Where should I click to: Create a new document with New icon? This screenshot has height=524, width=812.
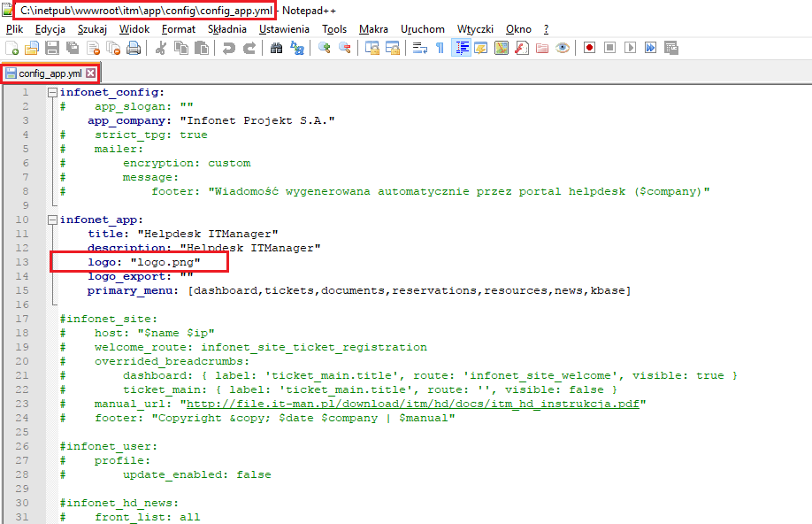point(11,48)
